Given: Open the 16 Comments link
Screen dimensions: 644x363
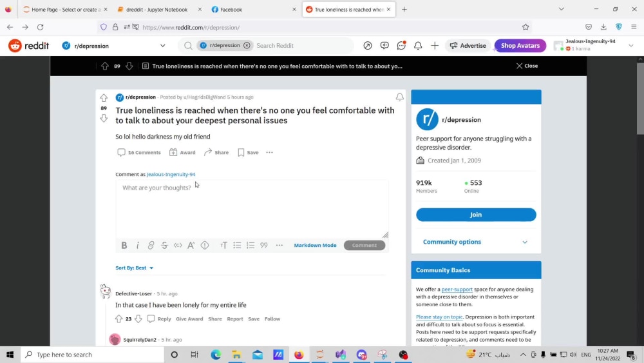Looking at the screenshot, I should point(139,153).
